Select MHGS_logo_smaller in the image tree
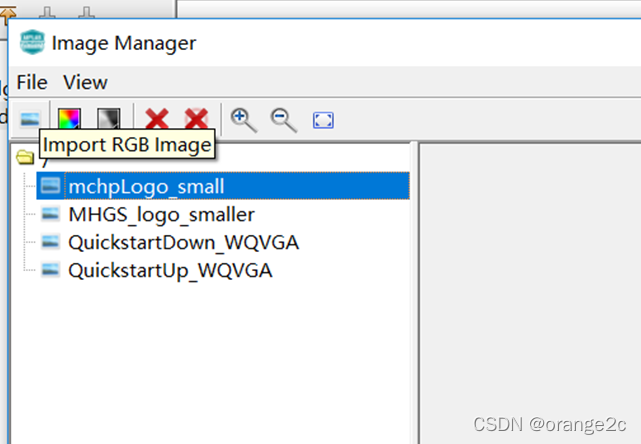The width and height of the screenshot is (641, 444). pyautogui.click(x=161, y=214)
